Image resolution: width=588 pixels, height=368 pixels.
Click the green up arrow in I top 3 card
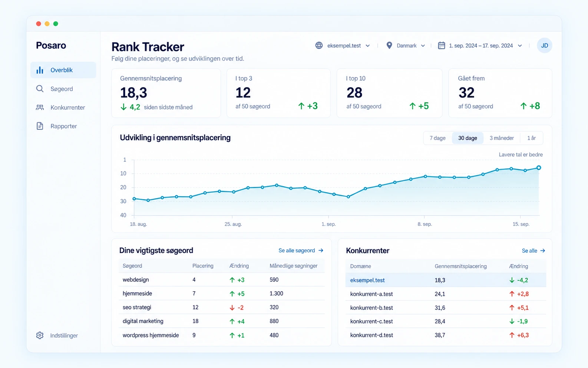[301, 106]
